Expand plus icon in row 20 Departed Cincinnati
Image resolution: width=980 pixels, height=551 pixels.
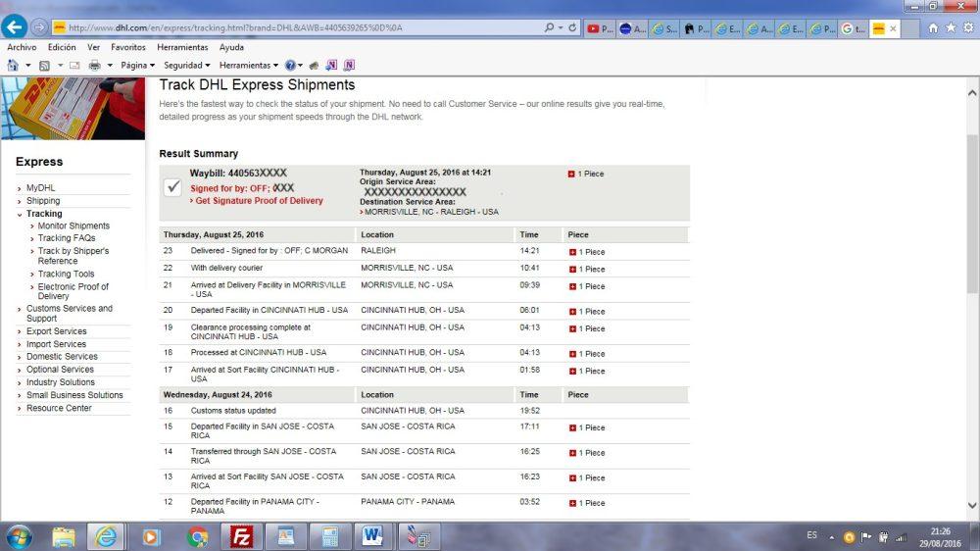[572, 312]
